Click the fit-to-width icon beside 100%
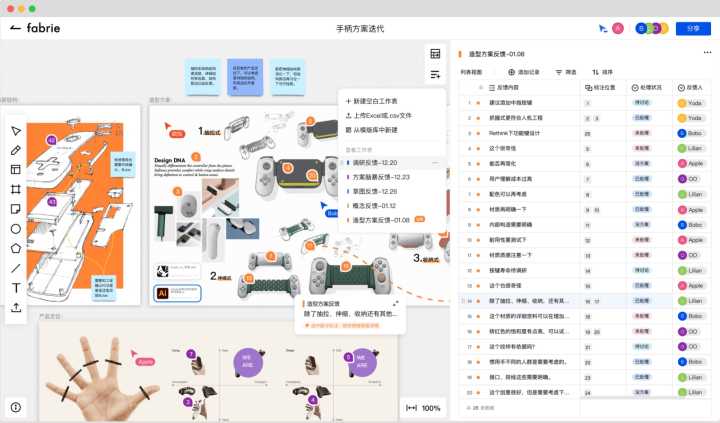Screen dimensions: 720x423 tap(411, 408)
